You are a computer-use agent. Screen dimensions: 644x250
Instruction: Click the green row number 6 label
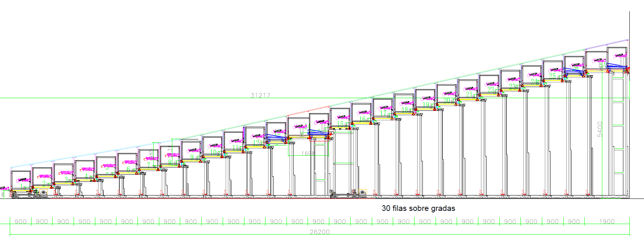tap(128, 169)
